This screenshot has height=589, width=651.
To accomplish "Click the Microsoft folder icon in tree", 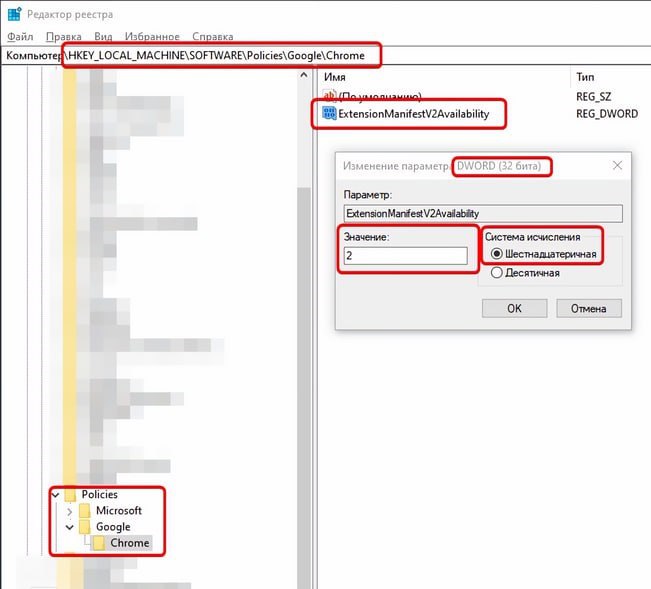I will 84,511.
